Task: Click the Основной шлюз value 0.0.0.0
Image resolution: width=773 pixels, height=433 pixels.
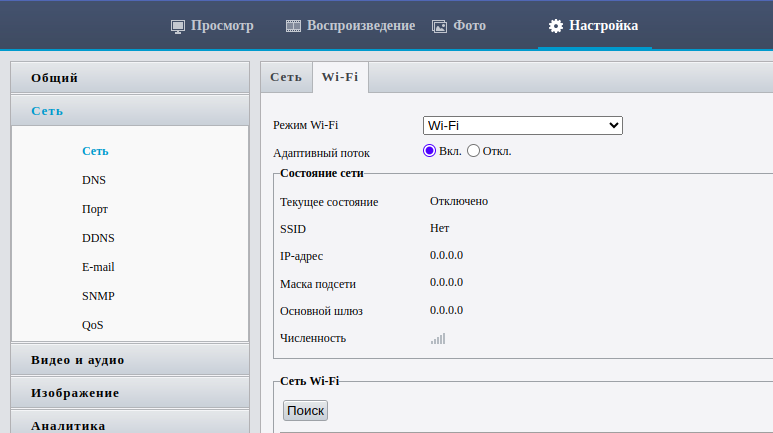Action: pos(446,310)
